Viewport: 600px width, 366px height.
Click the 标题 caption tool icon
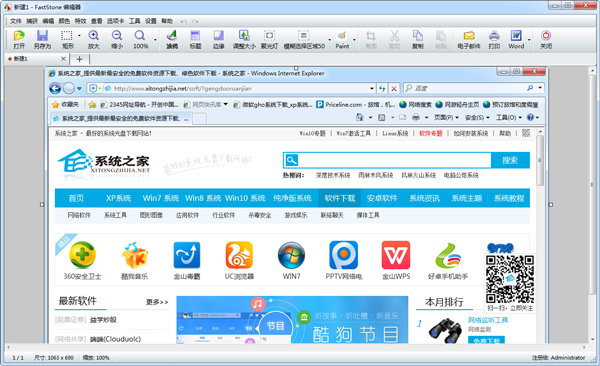(x=195, y=36)
